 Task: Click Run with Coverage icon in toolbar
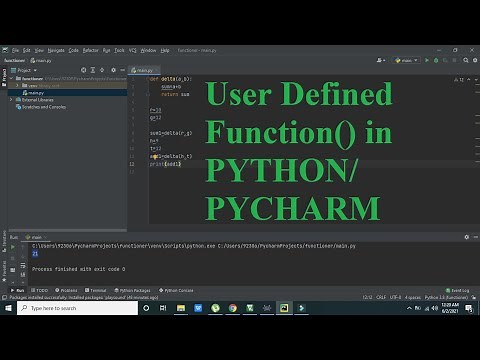click(x=445, y=60)
